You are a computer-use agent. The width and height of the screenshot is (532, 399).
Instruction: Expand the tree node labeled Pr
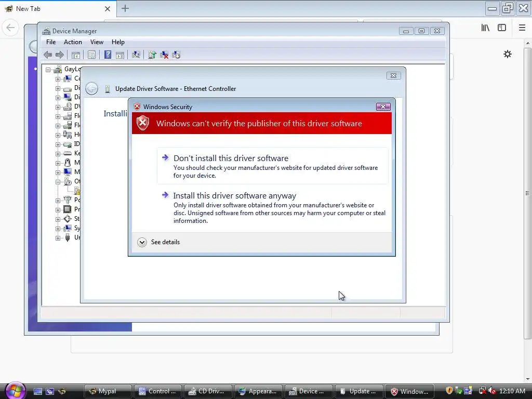58,210
